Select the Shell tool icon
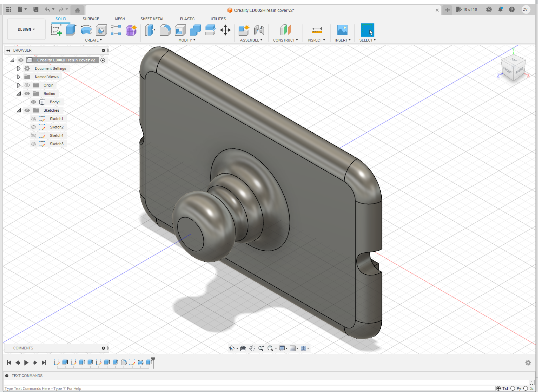 click(180, 30)
